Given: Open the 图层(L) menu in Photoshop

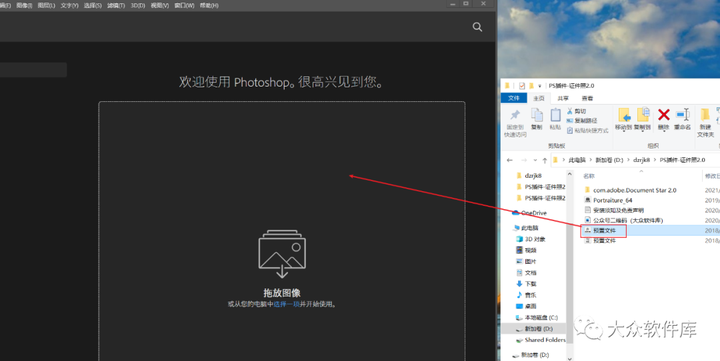Looking at the screenshot, I should point(46,6).
